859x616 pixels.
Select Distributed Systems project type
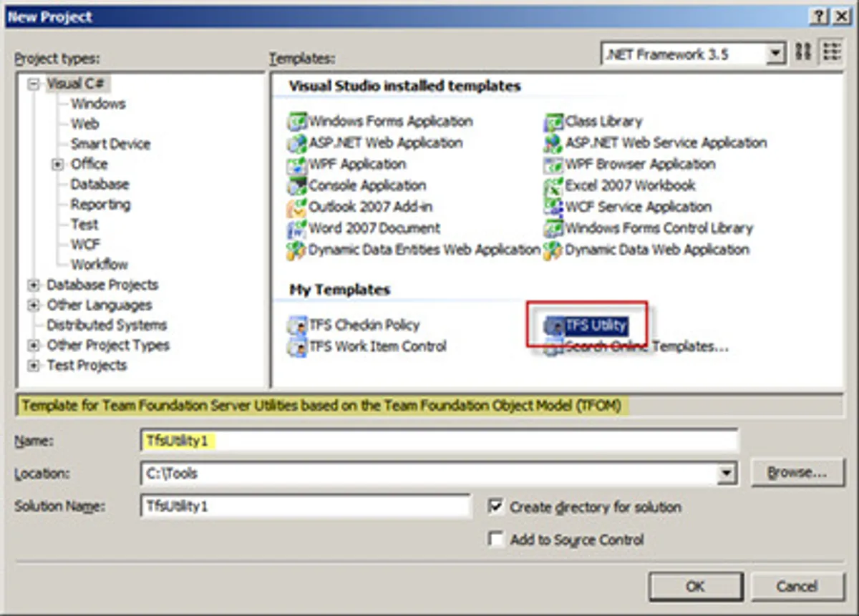point(107,325)
